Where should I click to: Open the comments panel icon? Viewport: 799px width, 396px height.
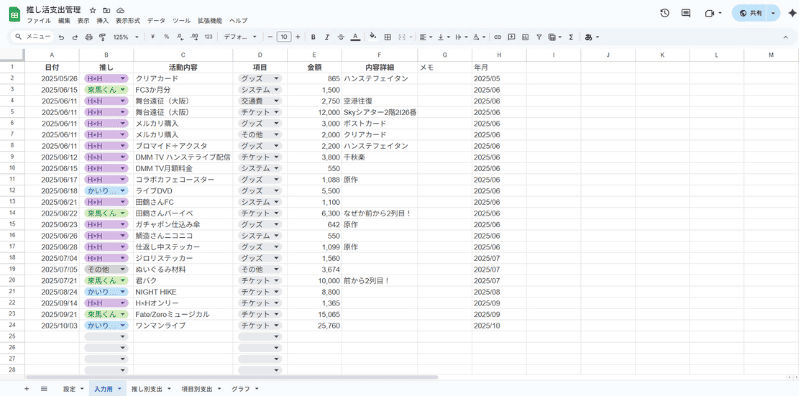(686, 13)
